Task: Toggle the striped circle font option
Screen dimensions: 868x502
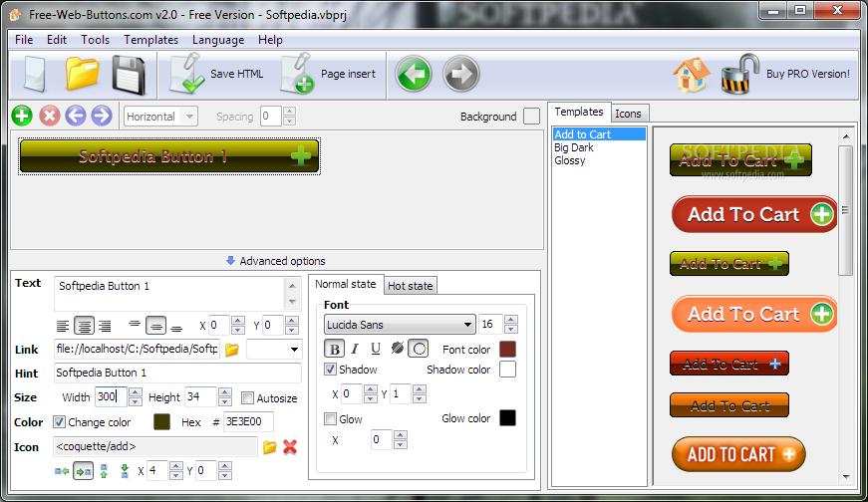Action: point(397,349)
